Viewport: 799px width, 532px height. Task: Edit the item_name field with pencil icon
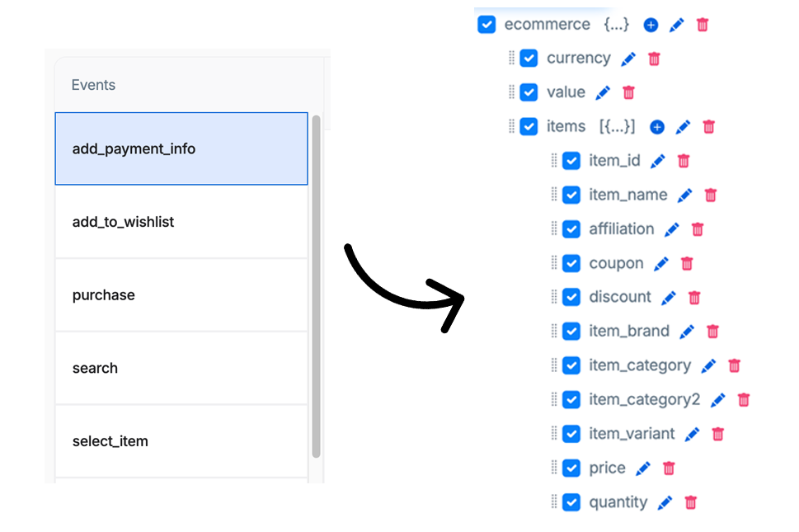684,195
